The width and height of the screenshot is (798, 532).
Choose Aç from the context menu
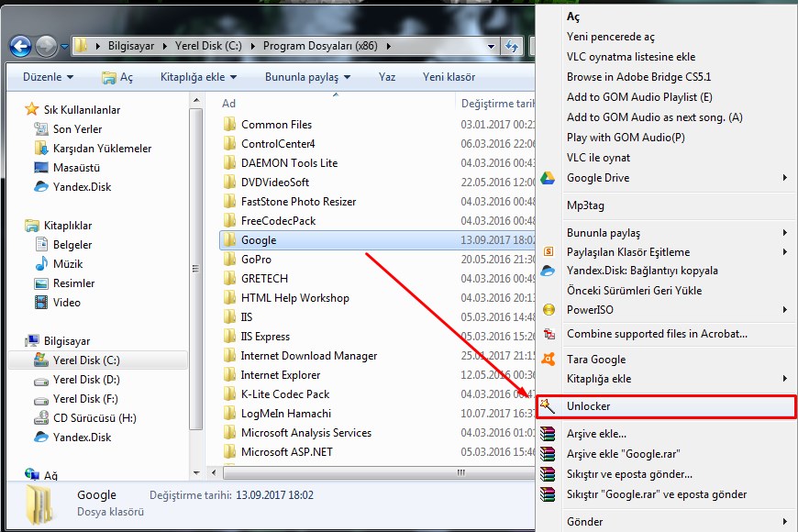[x=573, y=17]
